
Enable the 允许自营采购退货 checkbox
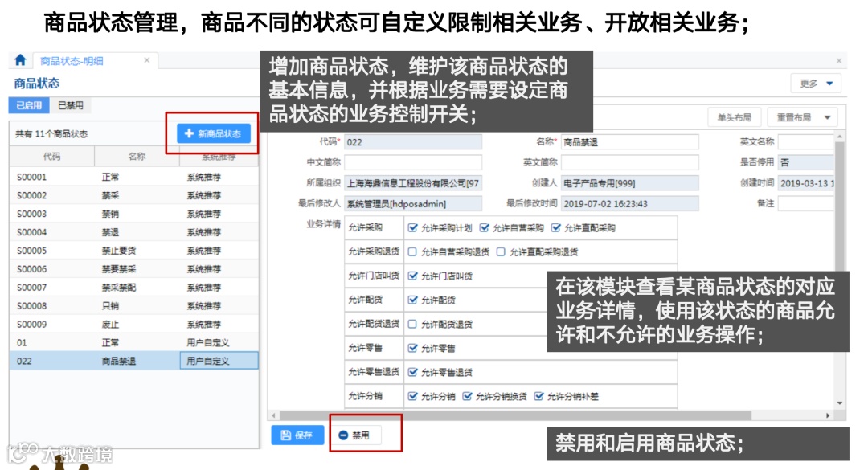pyautogui.click(x=411, y=251)
